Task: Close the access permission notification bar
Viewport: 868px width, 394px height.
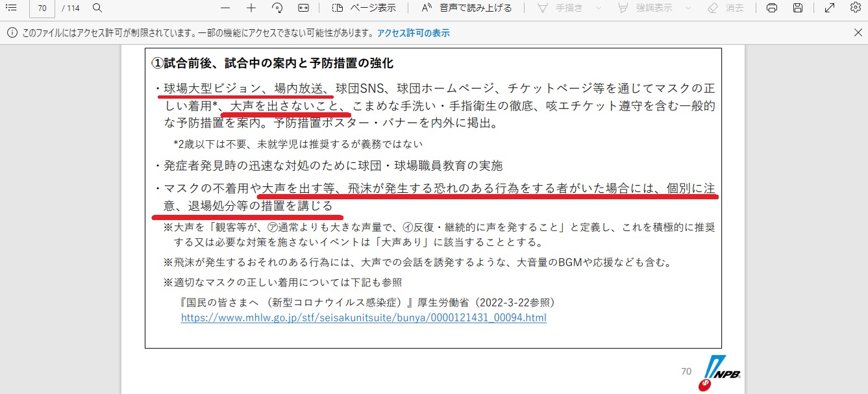Action: tap(857, 32)
